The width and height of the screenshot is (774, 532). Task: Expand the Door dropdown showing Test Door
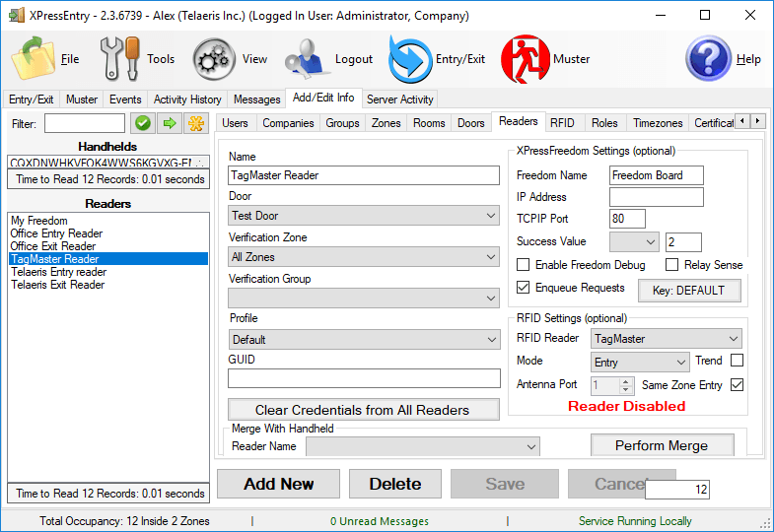364,216
